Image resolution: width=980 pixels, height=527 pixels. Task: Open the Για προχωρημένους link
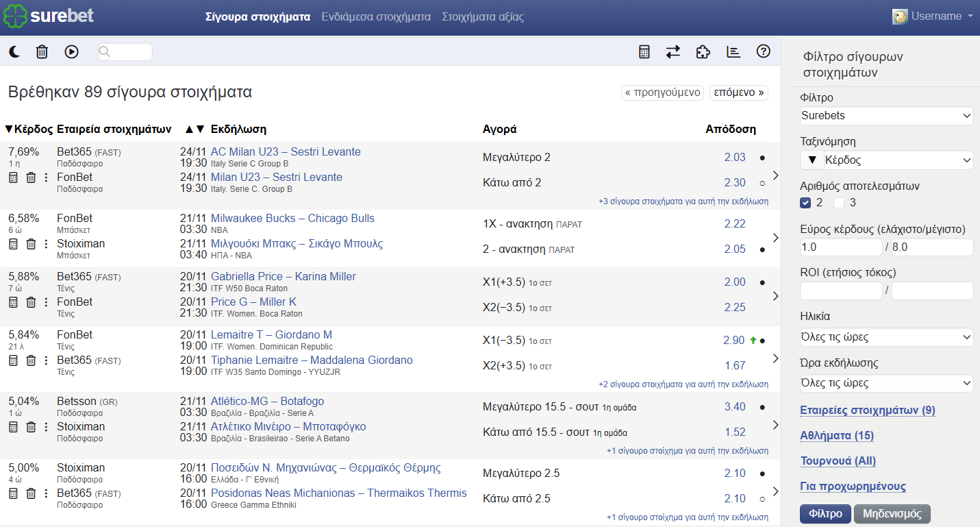tap(853, 487)
